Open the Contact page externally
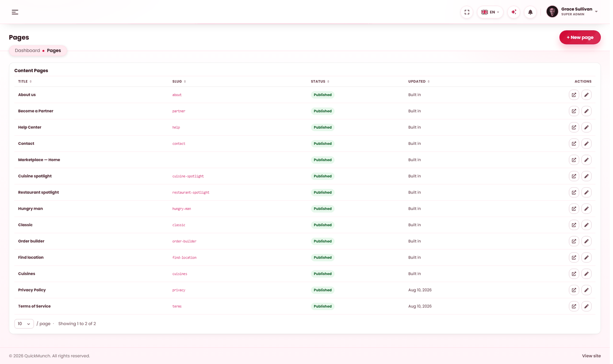The image size is (613, 364). pyautogui.click(x=574, y=143)
